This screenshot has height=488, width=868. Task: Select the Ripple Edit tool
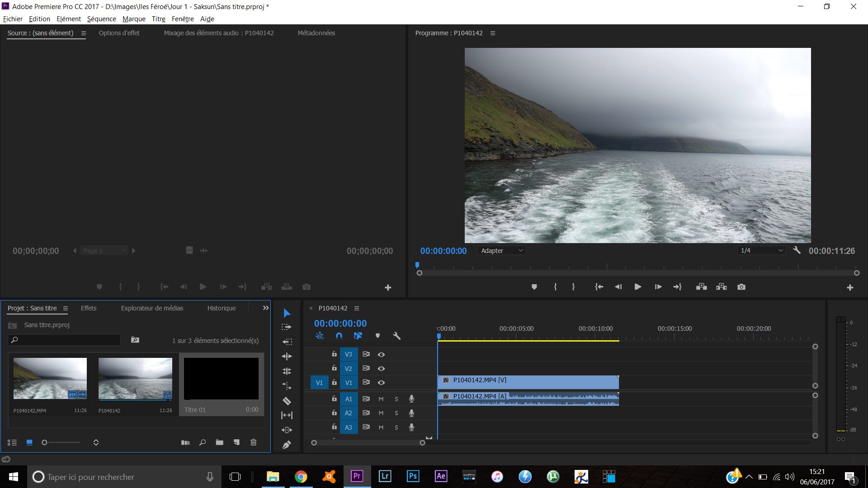(287, 356)
